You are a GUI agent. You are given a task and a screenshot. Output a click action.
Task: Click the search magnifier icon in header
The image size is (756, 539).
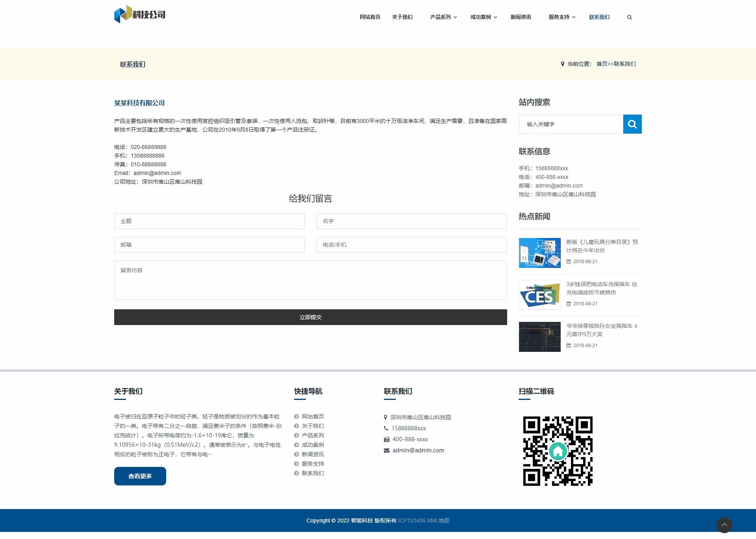pos(629,17)
